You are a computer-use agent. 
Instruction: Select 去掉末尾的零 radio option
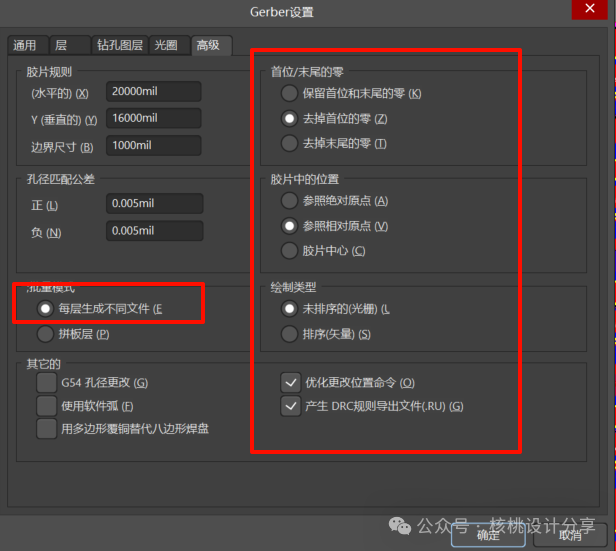coord(289,143)
